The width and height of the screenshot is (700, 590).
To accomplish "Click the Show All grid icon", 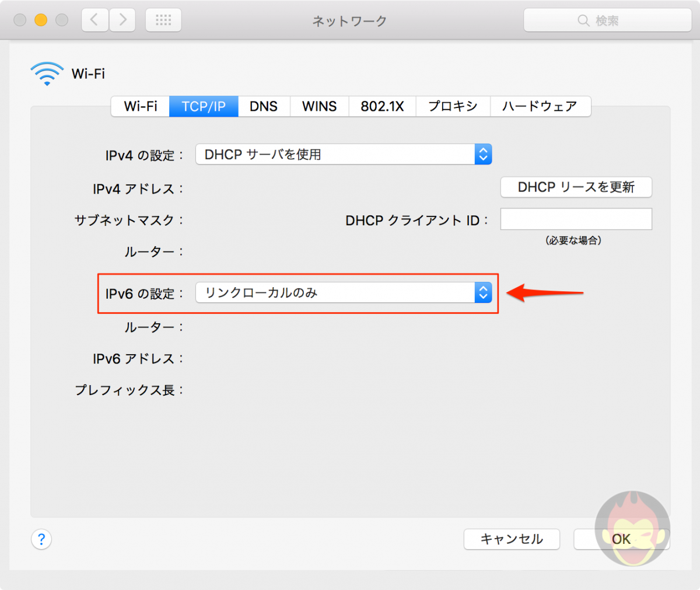I will (163, 19).
